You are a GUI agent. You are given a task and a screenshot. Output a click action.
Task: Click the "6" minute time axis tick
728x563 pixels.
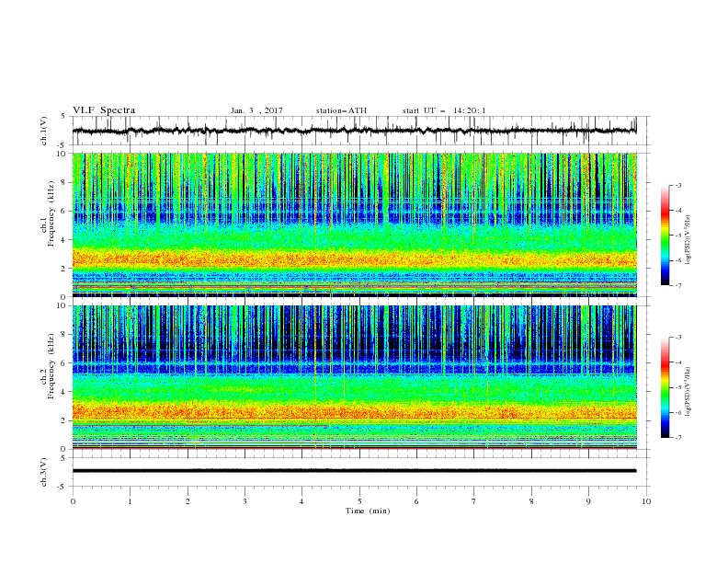(416, 501)
